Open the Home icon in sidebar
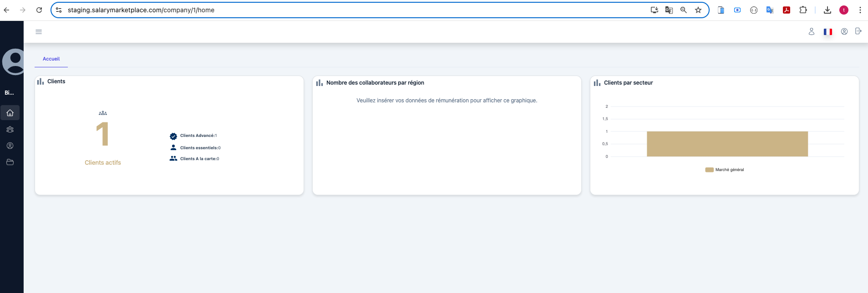The height and width of the screenshot is (293, 868). [x=10, y=113]
